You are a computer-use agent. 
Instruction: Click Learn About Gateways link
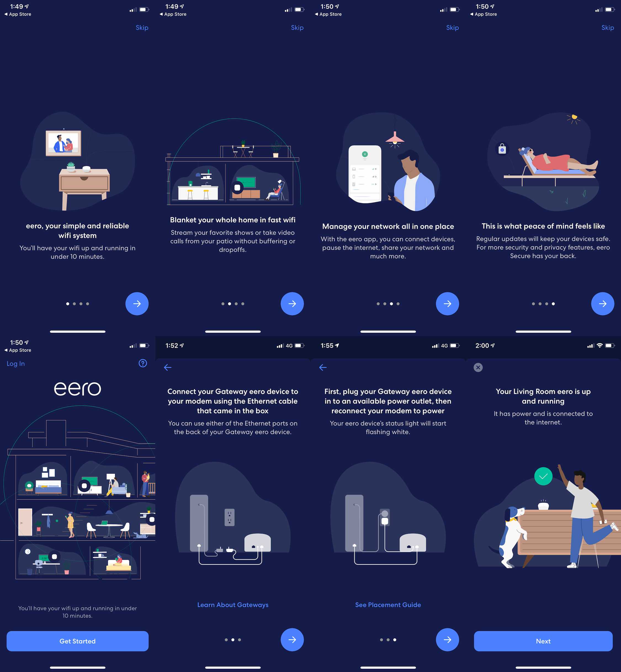pos(233,605)
